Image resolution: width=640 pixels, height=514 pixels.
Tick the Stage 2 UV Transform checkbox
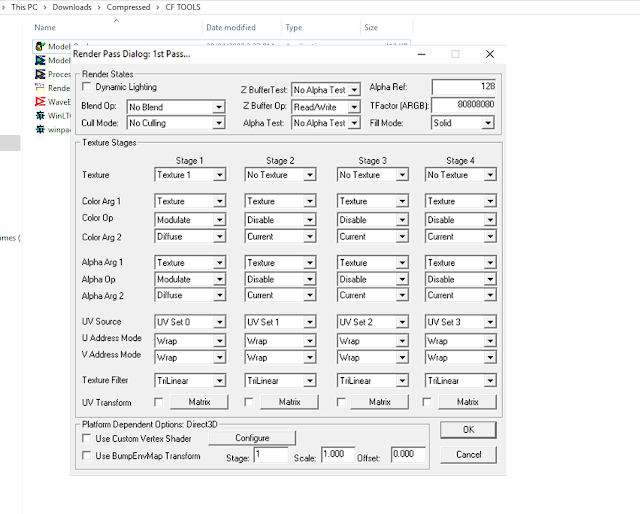pos(249,402)
